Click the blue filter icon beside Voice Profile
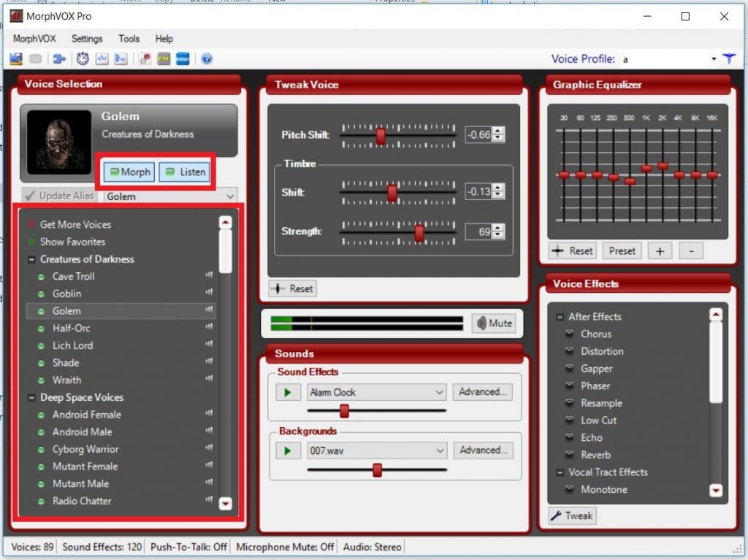 [729, 58]
